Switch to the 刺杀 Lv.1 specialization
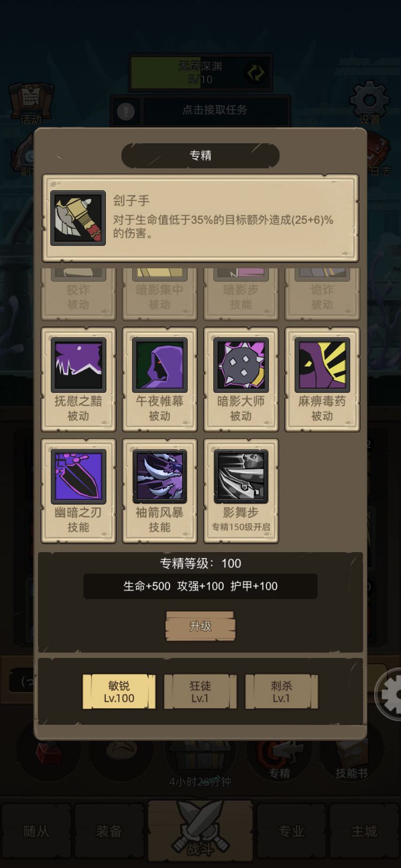 [281, 692]
